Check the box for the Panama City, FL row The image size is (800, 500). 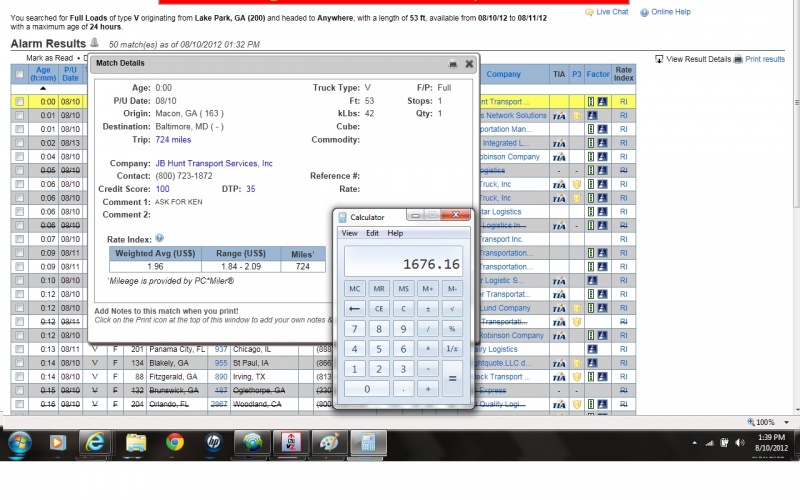pos(19,349)
